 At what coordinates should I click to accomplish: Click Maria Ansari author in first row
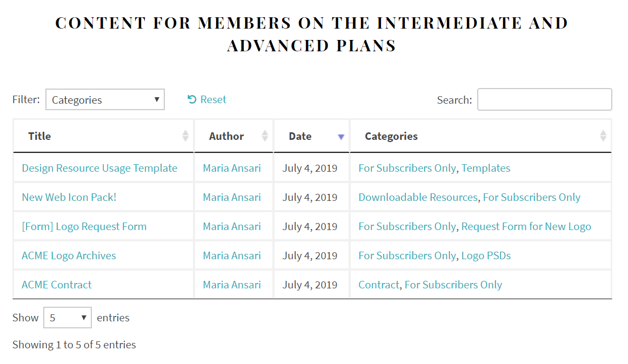click(x=232, y=168)
